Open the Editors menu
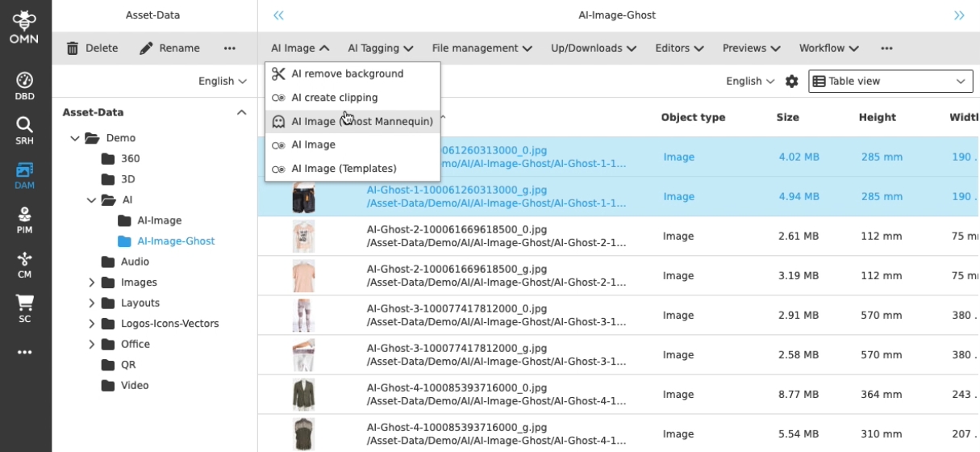This screenshot has height=452, width=980. click(x=680, y=48)
